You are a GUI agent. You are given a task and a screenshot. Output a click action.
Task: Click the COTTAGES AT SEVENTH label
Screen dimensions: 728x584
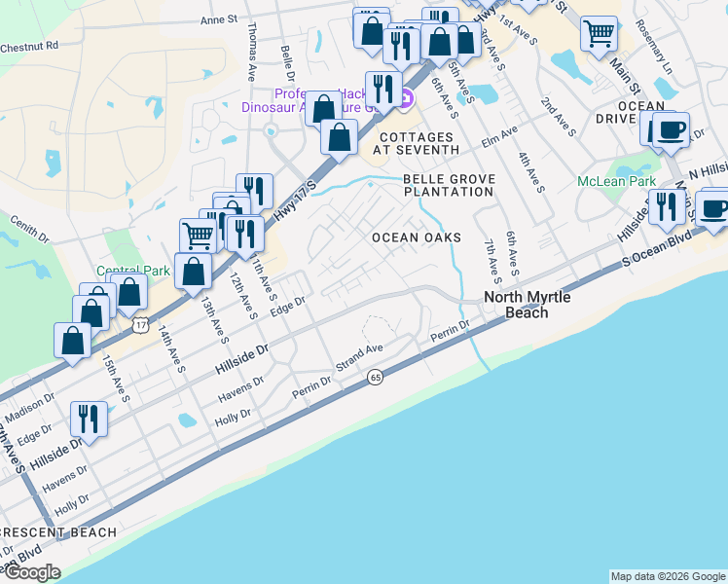[x=416, y=143]
